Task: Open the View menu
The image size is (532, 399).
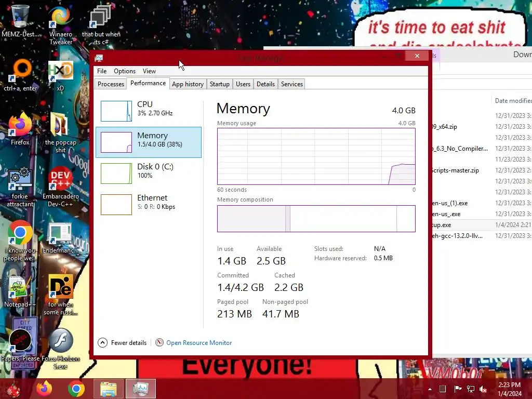Action: pos(149,71)
